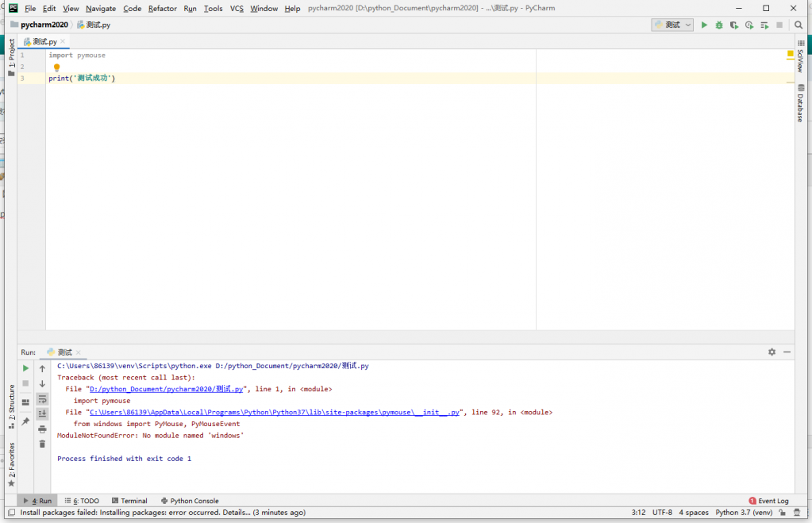Open Run panel settings gear

pyautogui.click(x=772, y=352)
